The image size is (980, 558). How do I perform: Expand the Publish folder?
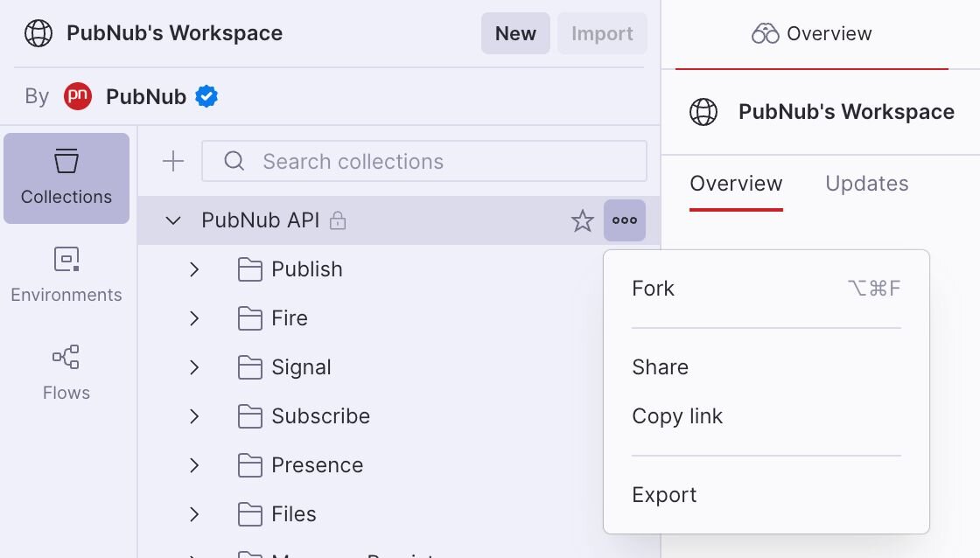point(194,269)
